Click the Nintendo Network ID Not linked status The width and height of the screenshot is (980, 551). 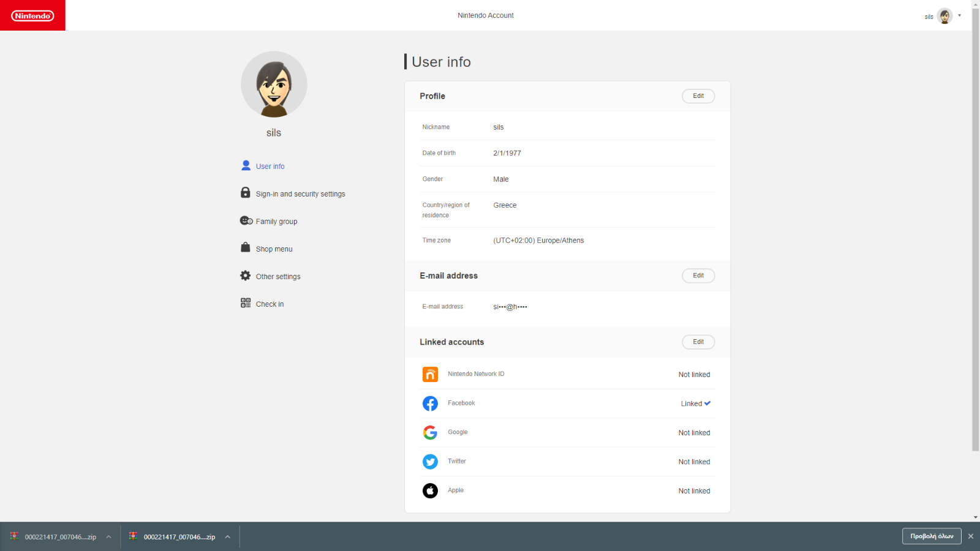[694, 375]
